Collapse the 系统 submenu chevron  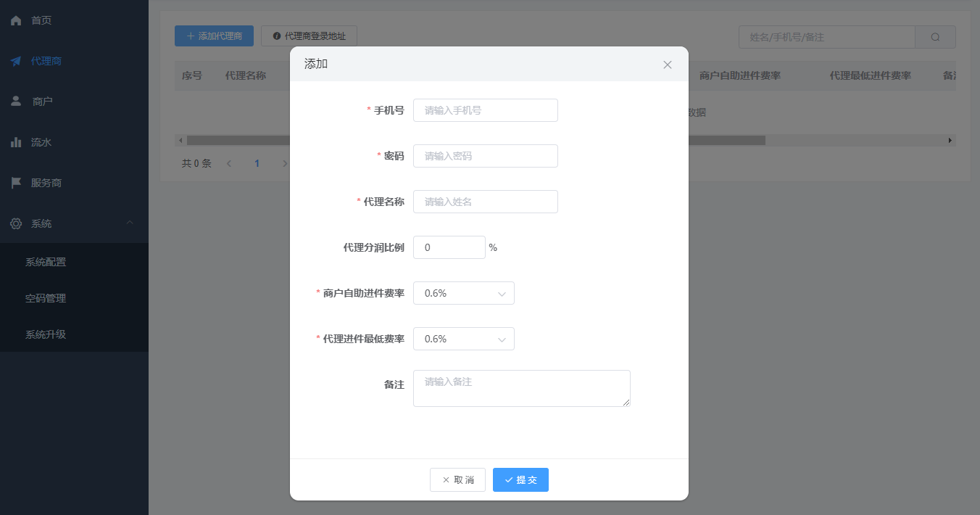pyautogui.click(x=129, y=223)
